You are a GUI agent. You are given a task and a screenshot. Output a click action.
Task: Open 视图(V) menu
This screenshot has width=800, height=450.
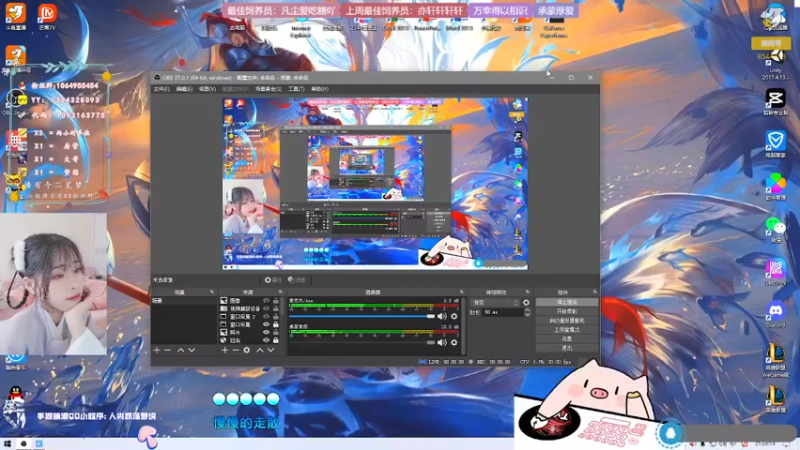pyautogui.click(x=207, y=89)
